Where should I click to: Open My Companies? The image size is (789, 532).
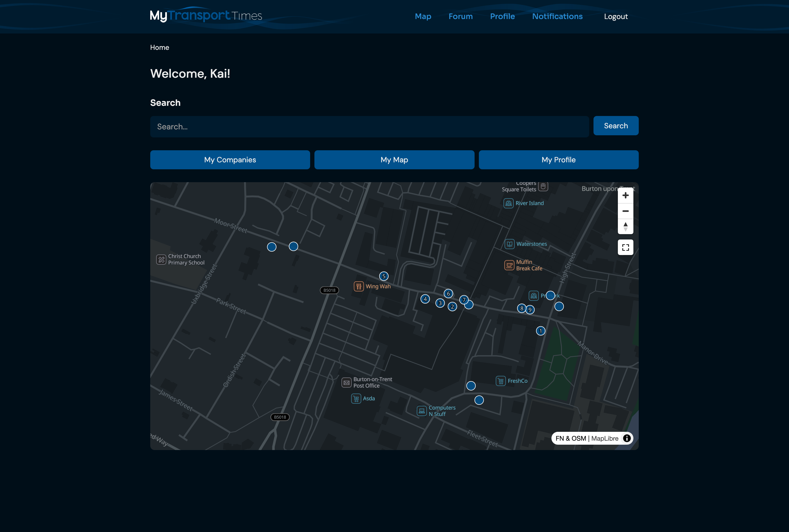230,160
